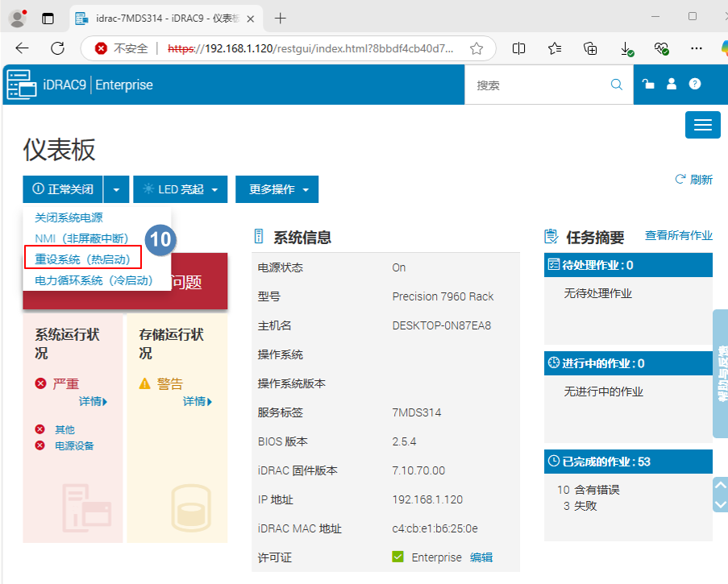Click the 待处理作业 : 0 header

pos(628,265)
